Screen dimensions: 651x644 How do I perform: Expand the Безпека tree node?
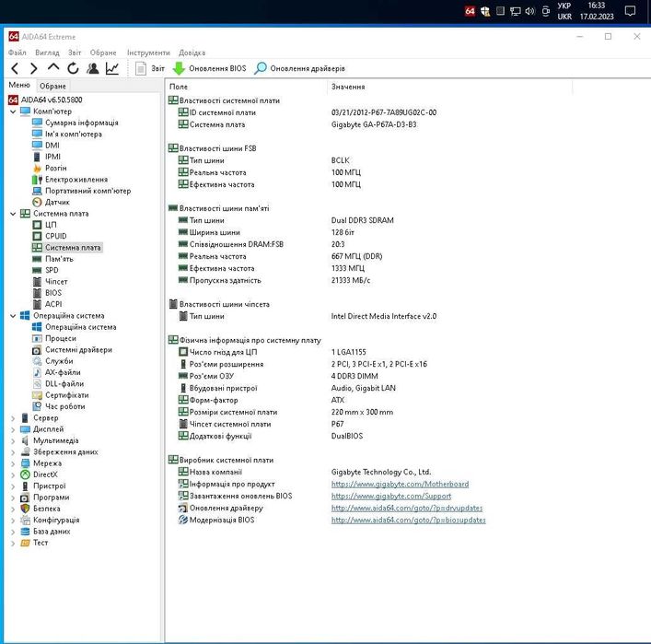click(13, 509)
